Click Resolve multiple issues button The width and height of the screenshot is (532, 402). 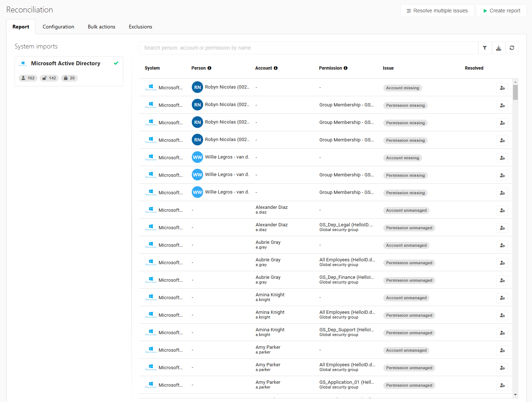coord(437,11)
